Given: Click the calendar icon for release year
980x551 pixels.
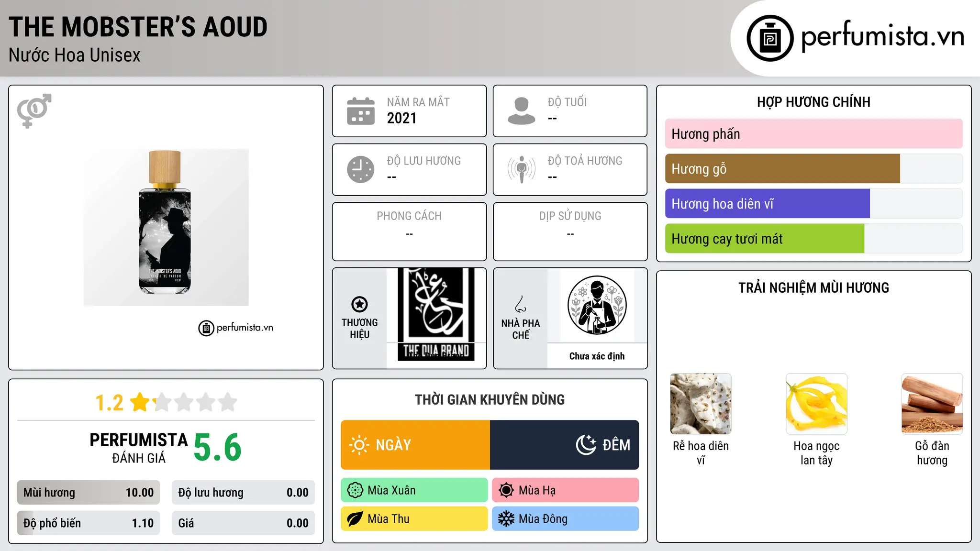Looking at the screenshot, I should tap(361, 111).
